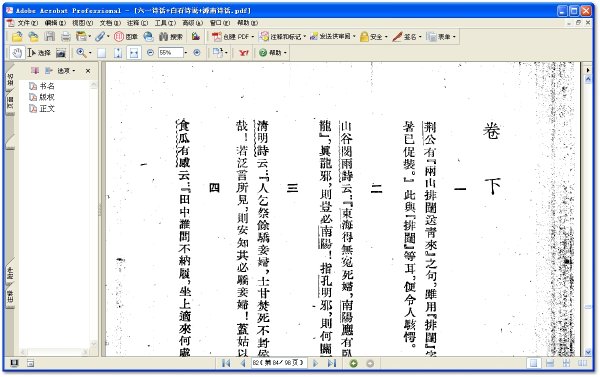Click the Open file folder icon
Screen dimensions: 600x377
click(16, 37)
